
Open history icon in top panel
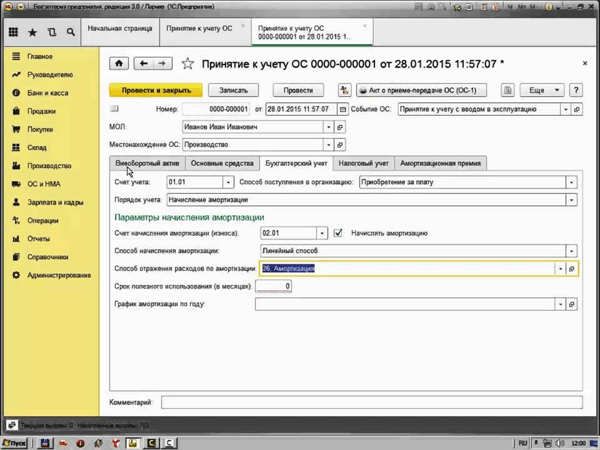52,32
